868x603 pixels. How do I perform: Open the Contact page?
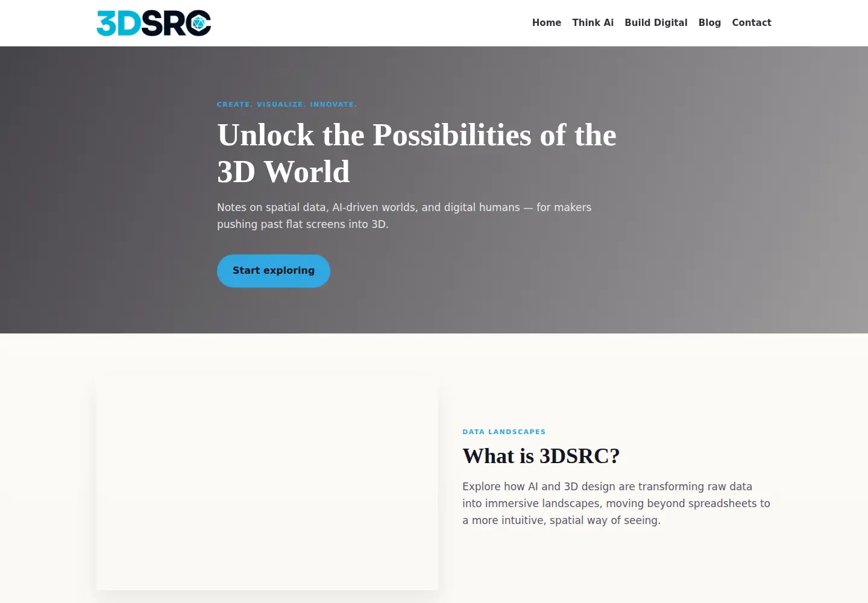tap(752, 23)
